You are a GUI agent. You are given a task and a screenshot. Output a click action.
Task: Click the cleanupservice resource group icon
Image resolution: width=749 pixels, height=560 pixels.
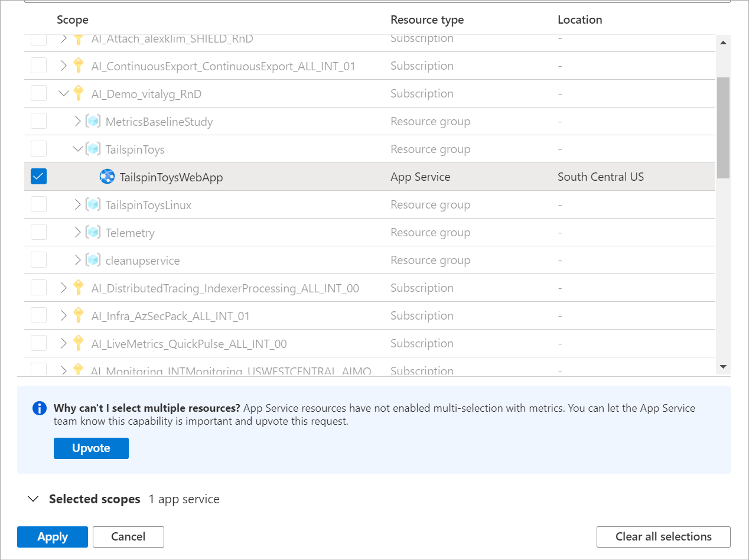[x=93, y=261]
